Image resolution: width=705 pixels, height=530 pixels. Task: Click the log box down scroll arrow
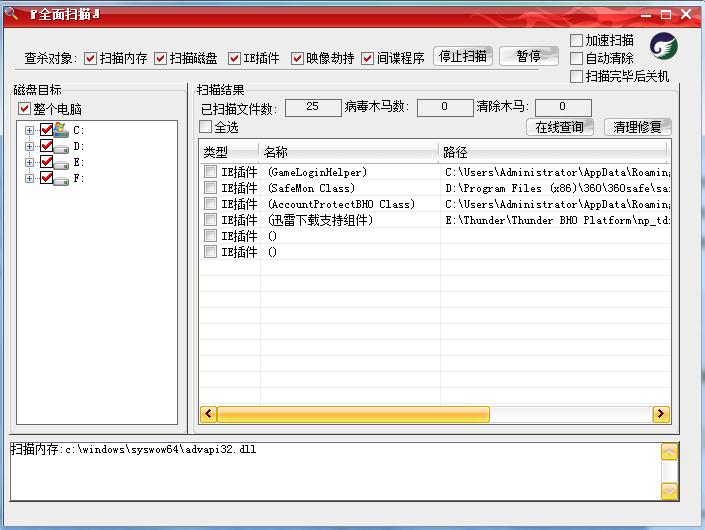click(x=669, y=491)
